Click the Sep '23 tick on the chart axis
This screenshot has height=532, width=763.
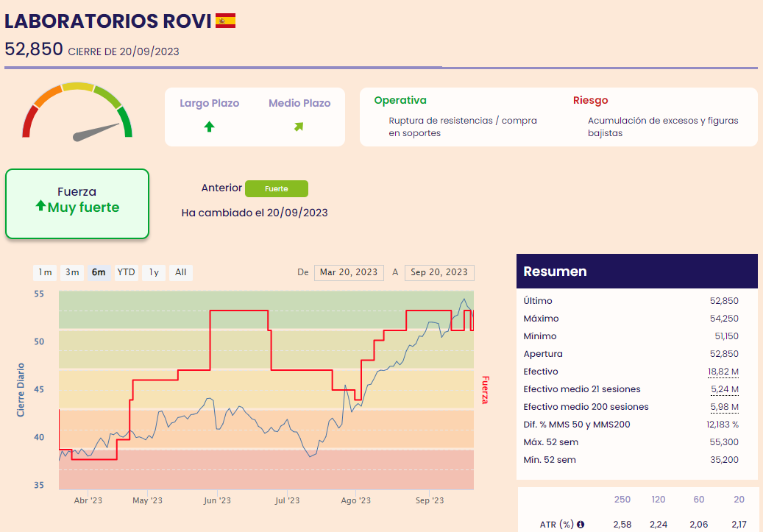tap(430, 500)
